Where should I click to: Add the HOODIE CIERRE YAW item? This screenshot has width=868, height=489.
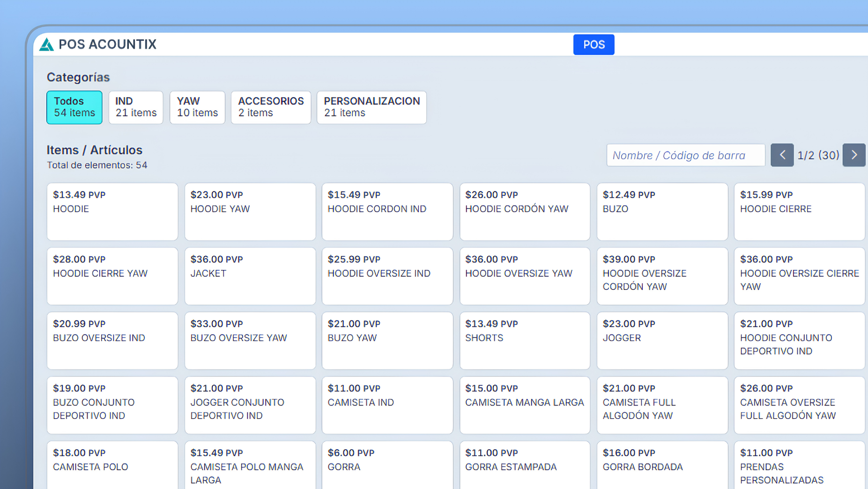tap(112, 276)
